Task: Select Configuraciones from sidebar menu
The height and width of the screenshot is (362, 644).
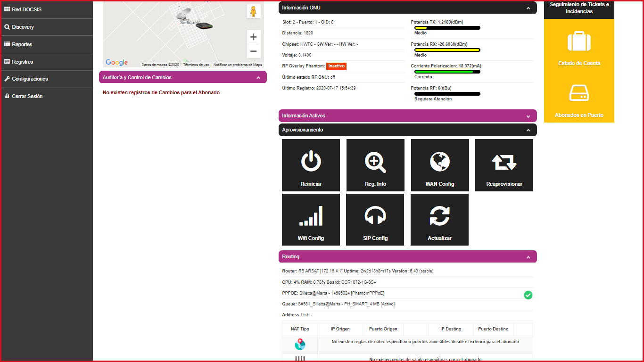Action: pos(30,79)
